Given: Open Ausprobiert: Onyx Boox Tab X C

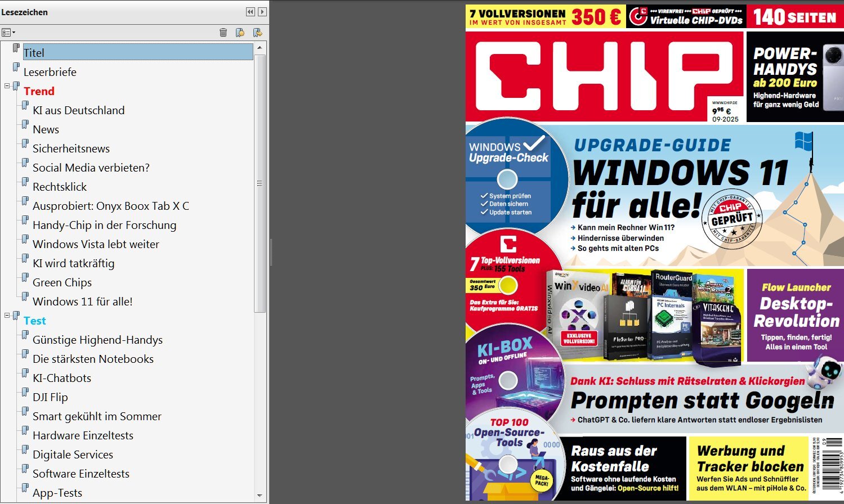Looking at the screenshot, I should [111, 206].
